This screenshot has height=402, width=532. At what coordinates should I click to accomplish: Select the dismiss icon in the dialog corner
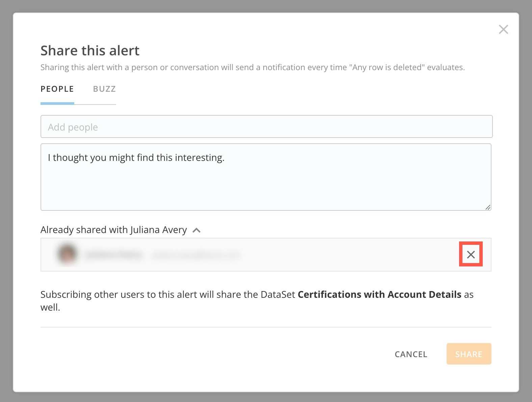(503, 29)
